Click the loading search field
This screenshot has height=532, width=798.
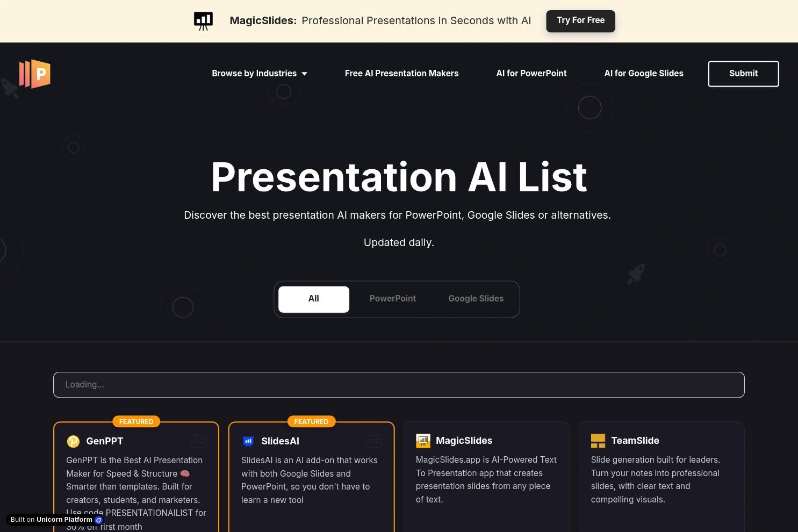399,384
